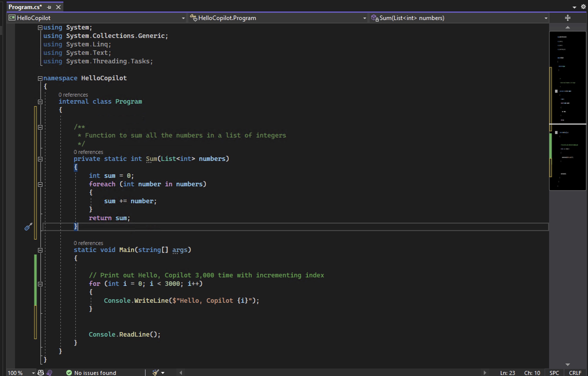Collapse the for loop block
This screenshot has width=588, height=376.
40,284
